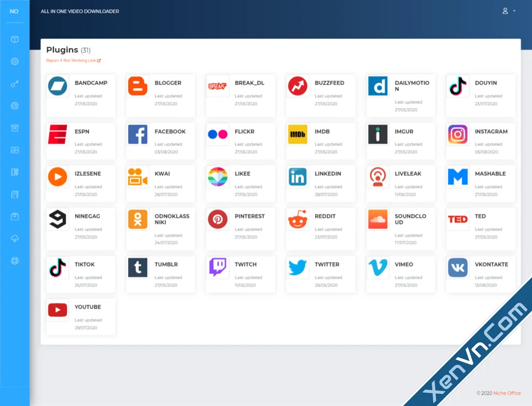Open the TikTok downloader plugin icon
The height and width of the screenshot is (406, 532).
(x=57, y=267)
